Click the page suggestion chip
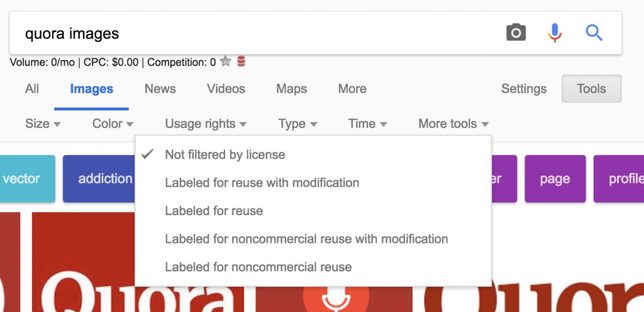 555,179
